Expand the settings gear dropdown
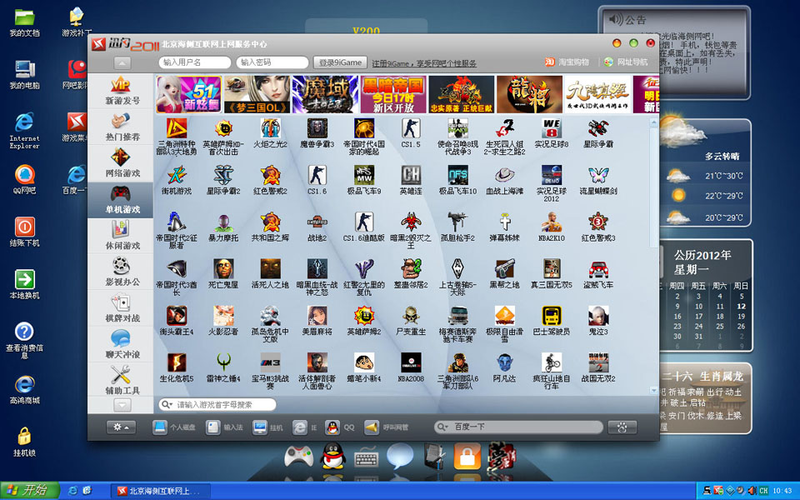 point(121,427)
